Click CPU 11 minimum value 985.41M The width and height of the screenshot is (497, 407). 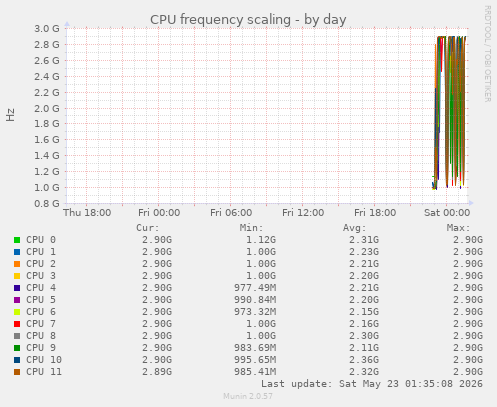[255, 372]
